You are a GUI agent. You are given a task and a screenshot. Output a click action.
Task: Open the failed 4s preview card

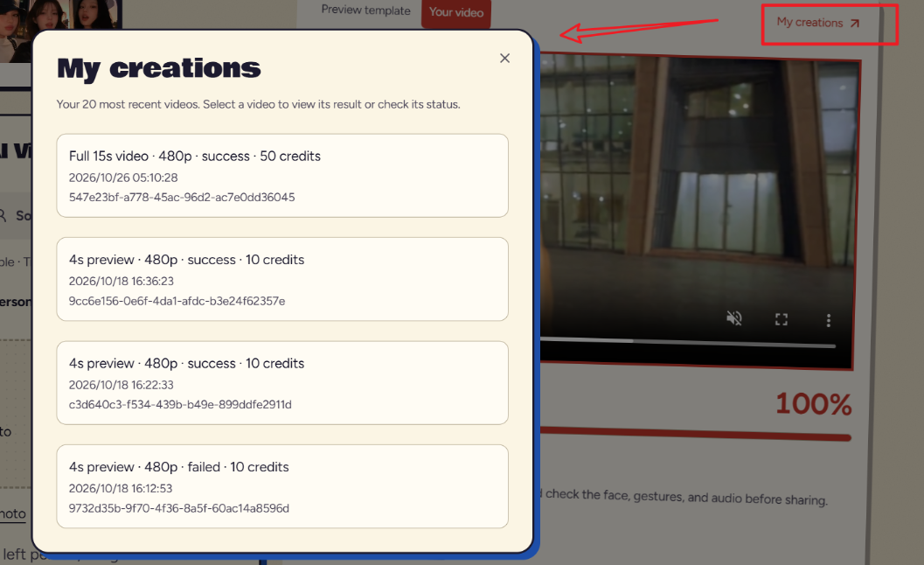(282, 486)
